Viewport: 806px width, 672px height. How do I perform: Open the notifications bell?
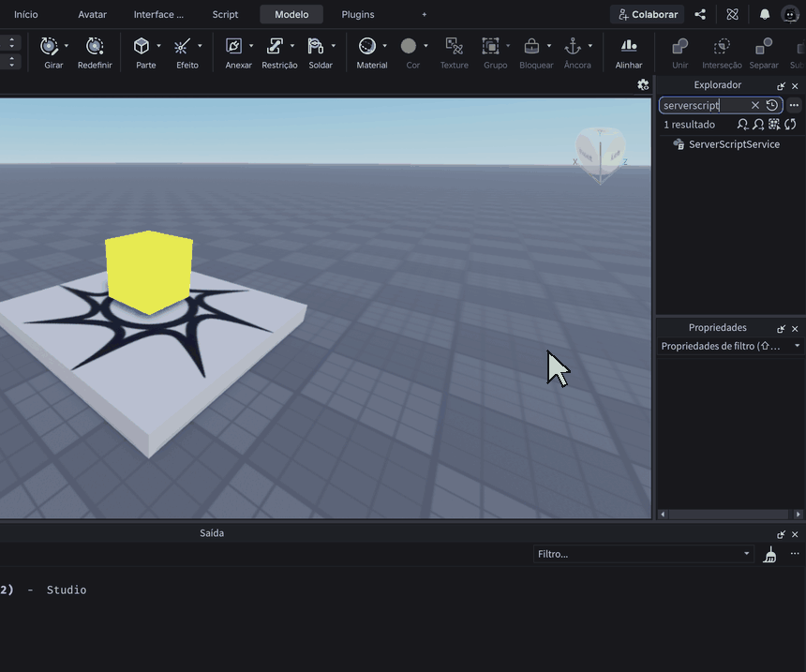(765, 14)
